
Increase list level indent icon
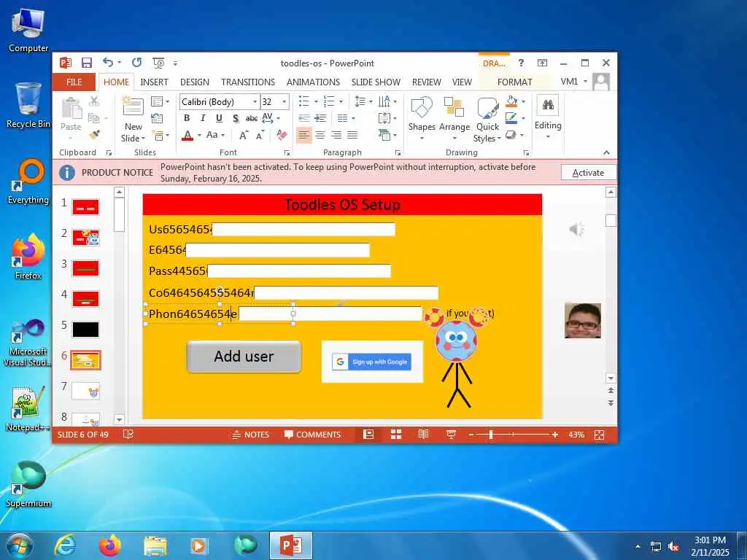click(321, 118)
